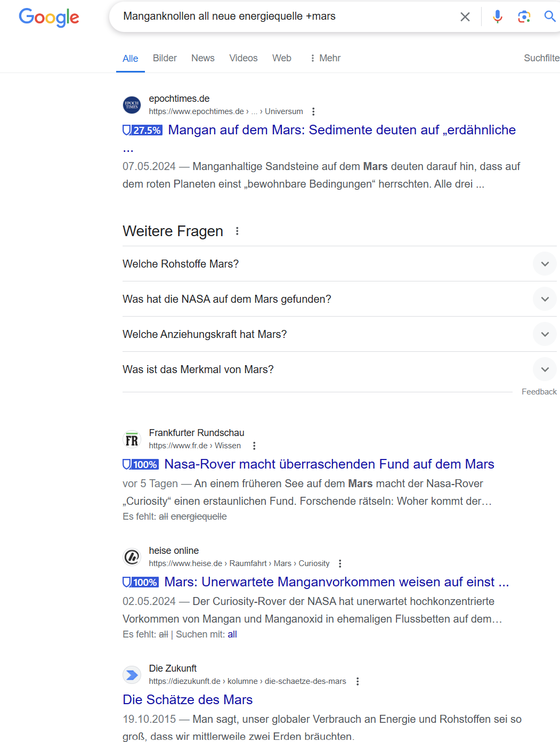Screen dimensions: 560x742
Task: Expand 'Welche Rohstoffe Mars?' question
Action: click(339, 264)
